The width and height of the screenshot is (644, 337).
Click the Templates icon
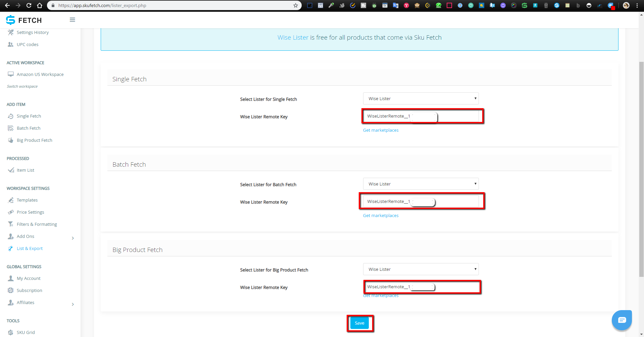[11, 200]
